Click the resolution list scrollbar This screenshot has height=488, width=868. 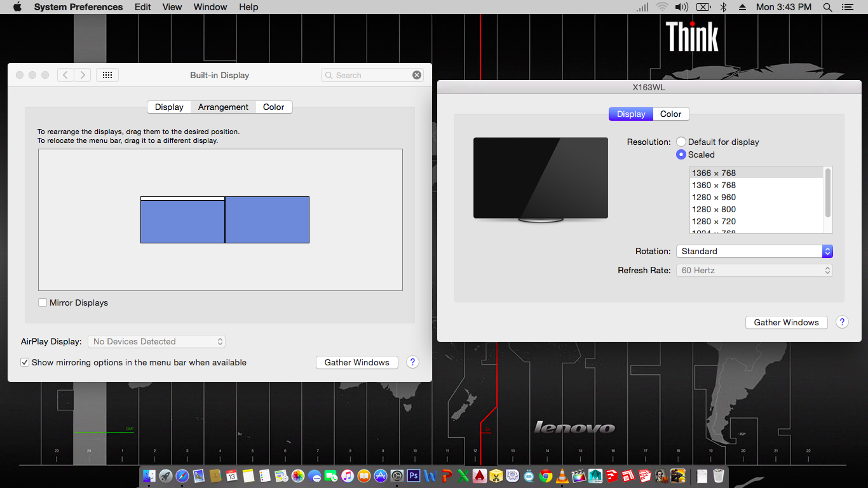click(827, 192)
